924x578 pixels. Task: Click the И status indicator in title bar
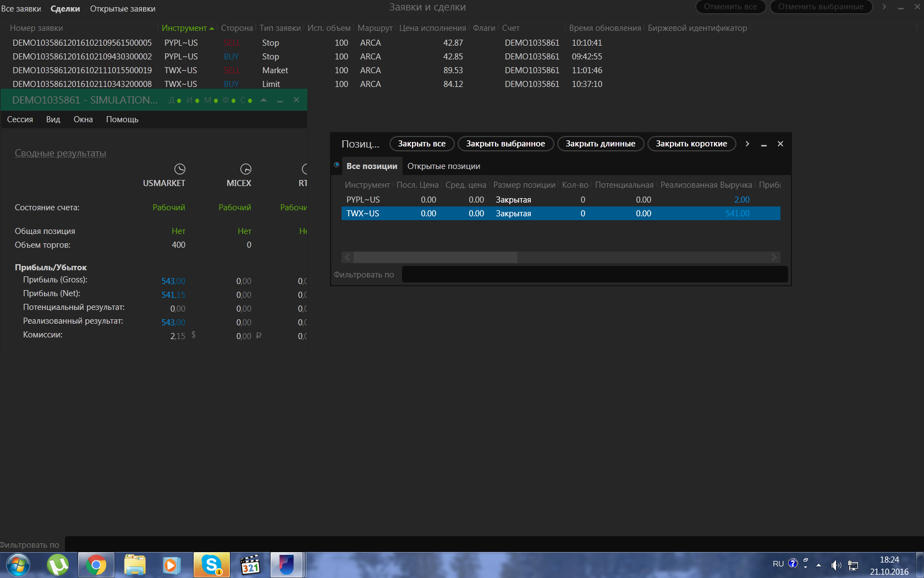[193, 100]
